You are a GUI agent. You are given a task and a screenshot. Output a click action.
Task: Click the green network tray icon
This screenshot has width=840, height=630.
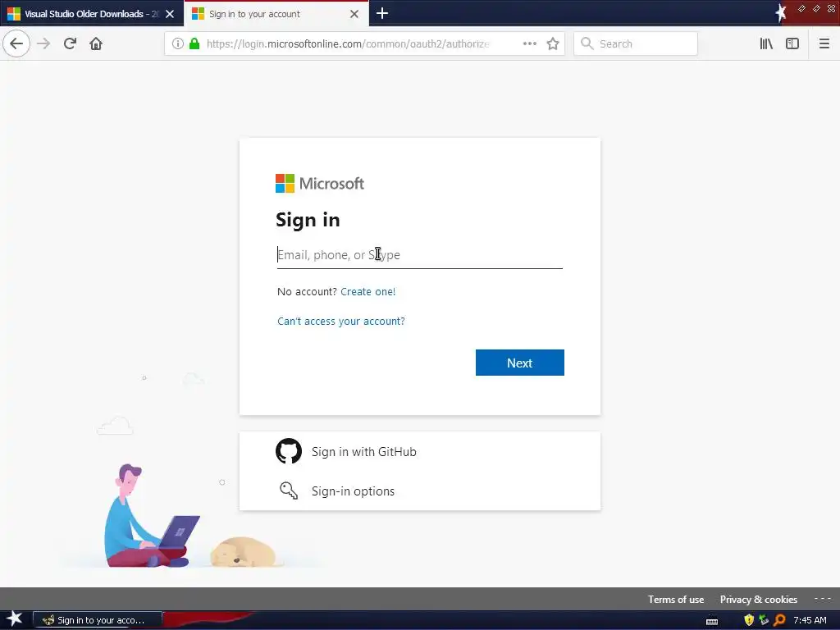(x=764, y=620)
